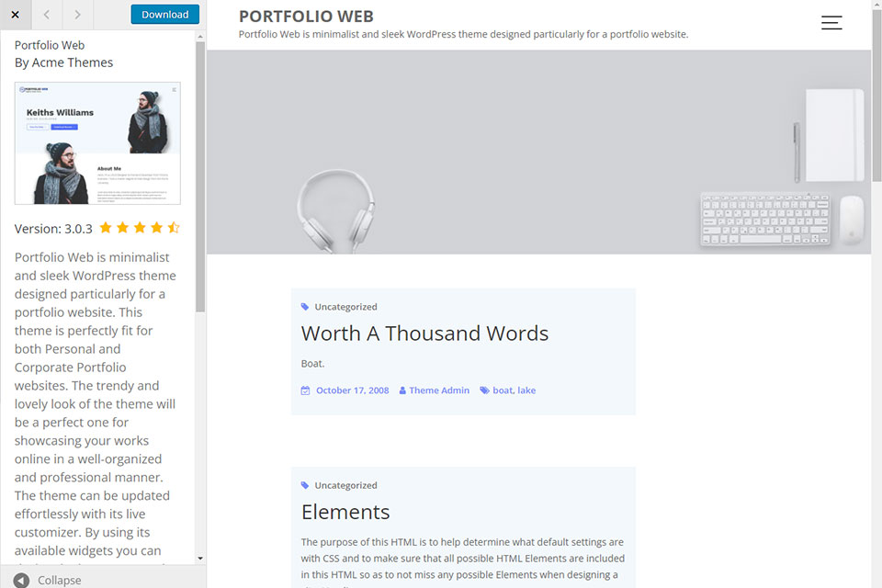Click the Boat. excerpt text
The height and width of the screenshot is (588, 882).
[312, 364]
